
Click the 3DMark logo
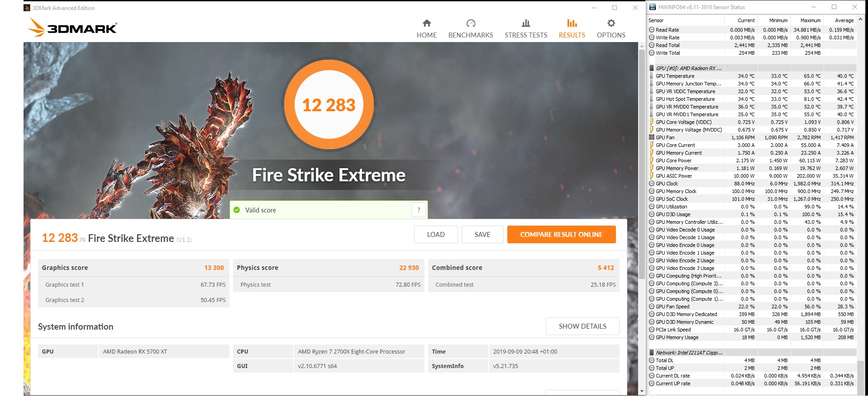click(72, 27)
